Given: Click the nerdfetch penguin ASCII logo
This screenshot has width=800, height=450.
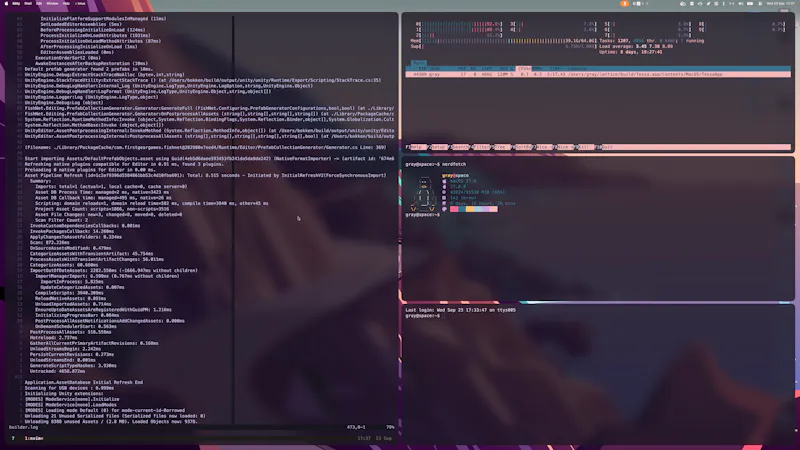Looking at the screenshot, I should click(x=423, y=194).
